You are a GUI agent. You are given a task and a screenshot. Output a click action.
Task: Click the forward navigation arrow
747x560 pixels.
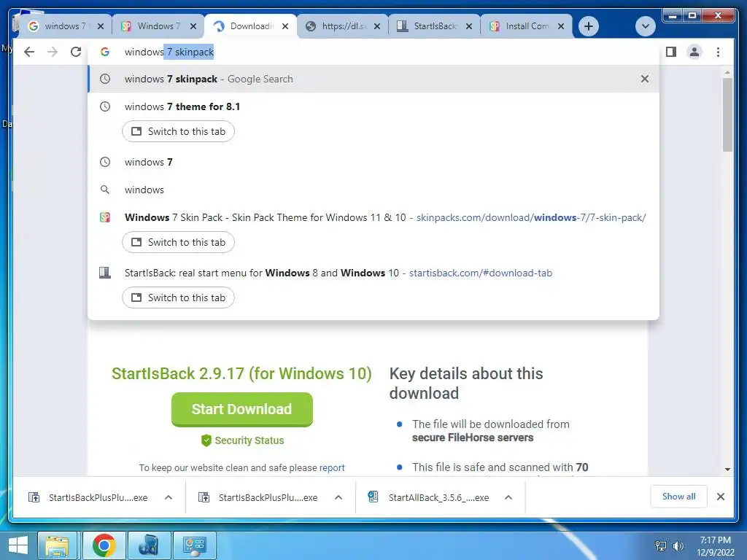coord(53,52)
